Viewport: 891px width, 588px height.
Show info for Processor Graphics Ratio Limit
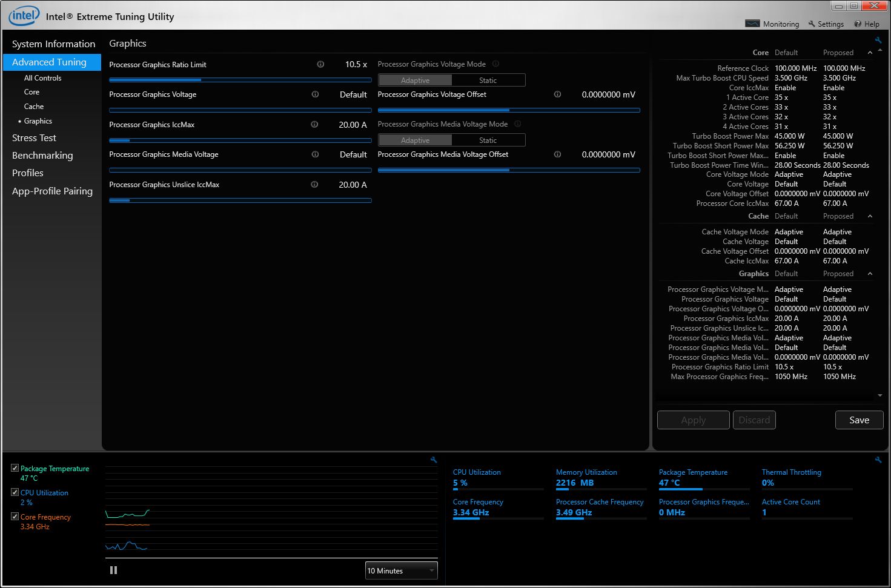(320, 64)
